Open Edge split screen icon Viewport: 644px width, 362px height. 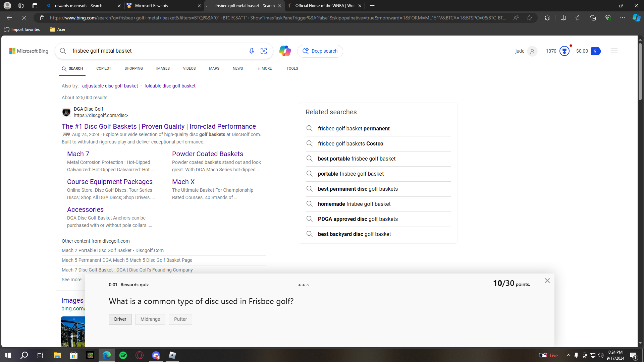tap(563, 18)
